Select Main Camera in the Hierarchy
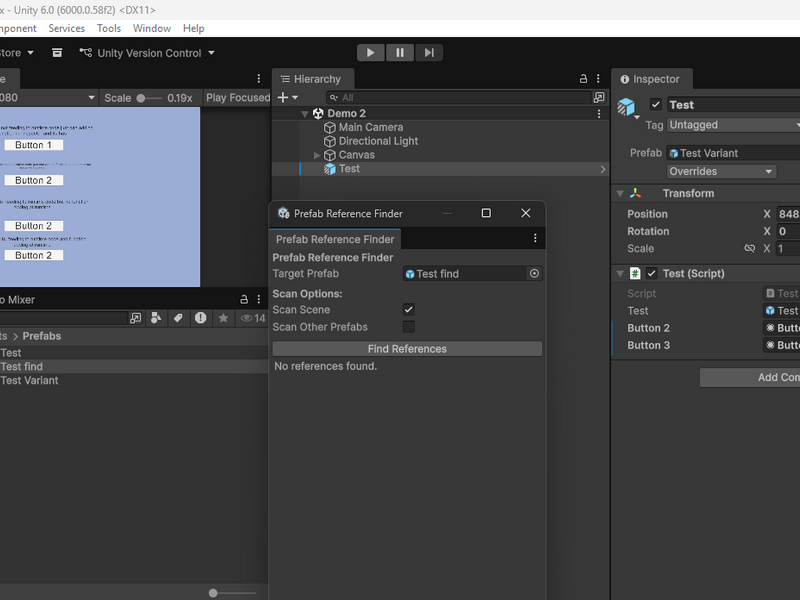The width and height of the screenshot is (800, 600). tap(370, 128)
